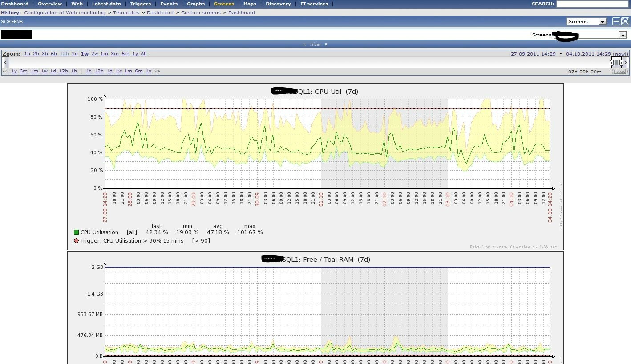Open the Triggers menu tab
This screenshot has width=631, height=364.
point(141,4)
